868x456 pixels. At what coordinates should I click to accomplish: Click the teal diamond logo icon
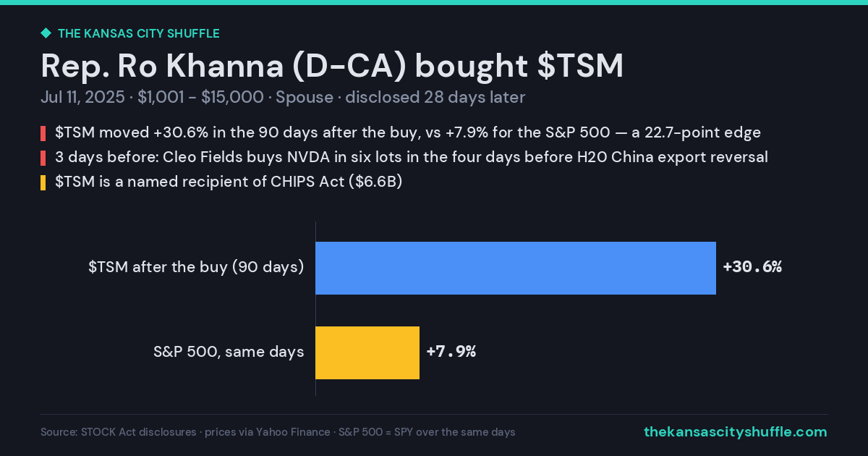pyautogui.click(x=46, y=33)
